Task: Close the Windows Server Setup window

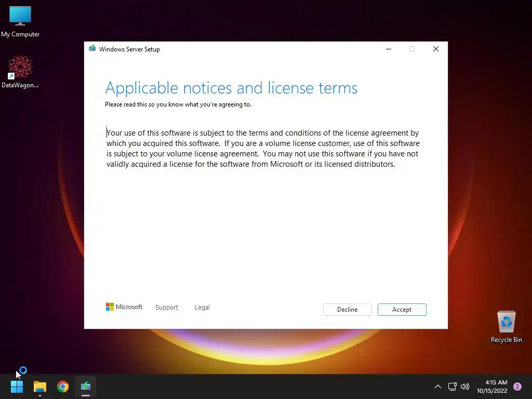Action: pos(436,49)
